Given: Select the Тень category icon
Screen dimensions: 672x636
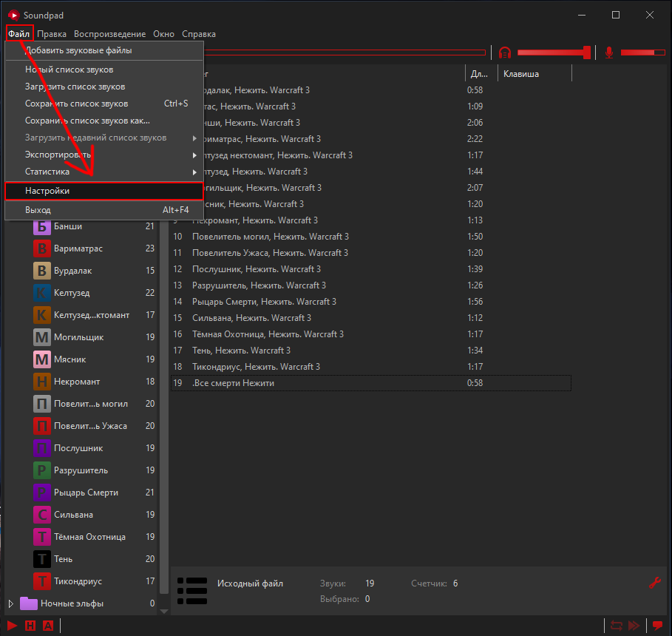Looking at the screenshot, I should (42, 559).
